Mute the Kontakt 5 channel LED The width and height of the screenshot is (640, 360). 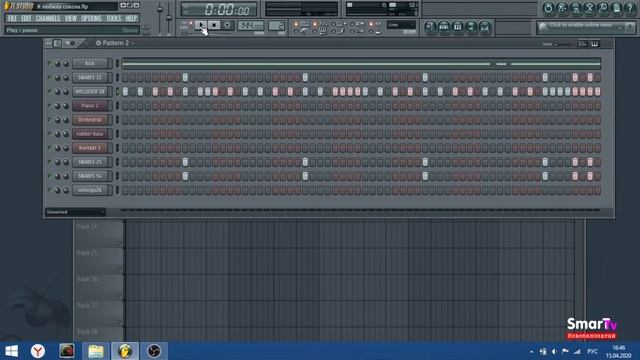(49, 148)
